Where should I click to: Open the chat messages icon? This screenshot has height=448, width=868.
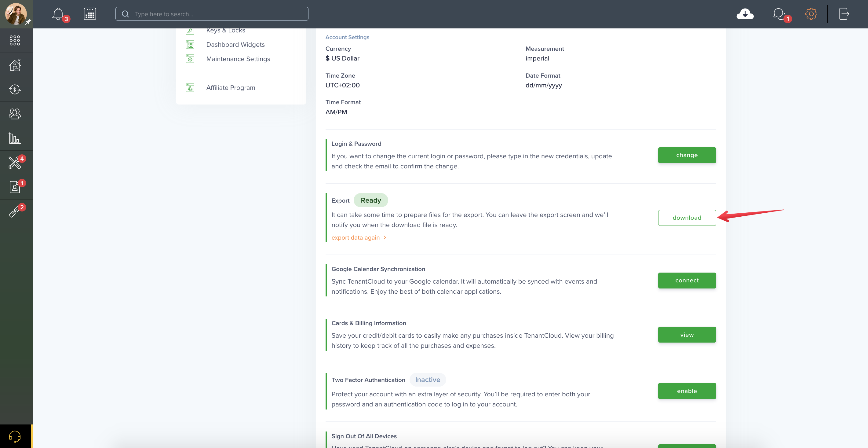(780, 14)
